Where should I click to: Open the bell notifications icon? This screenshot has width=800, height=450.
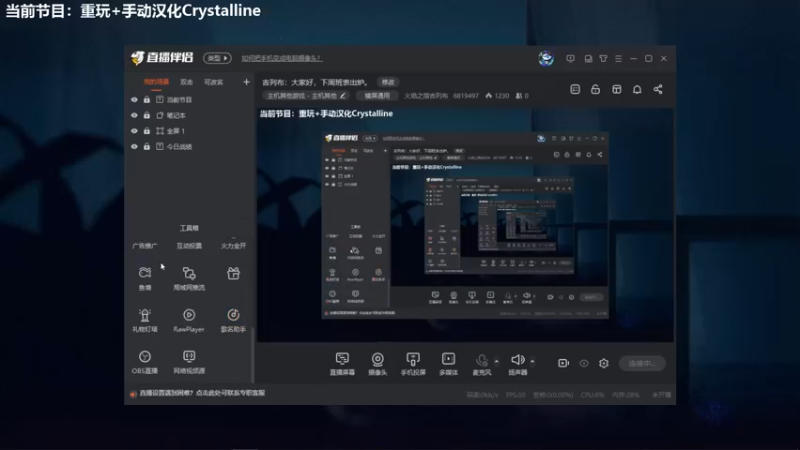tap(637, 89)
